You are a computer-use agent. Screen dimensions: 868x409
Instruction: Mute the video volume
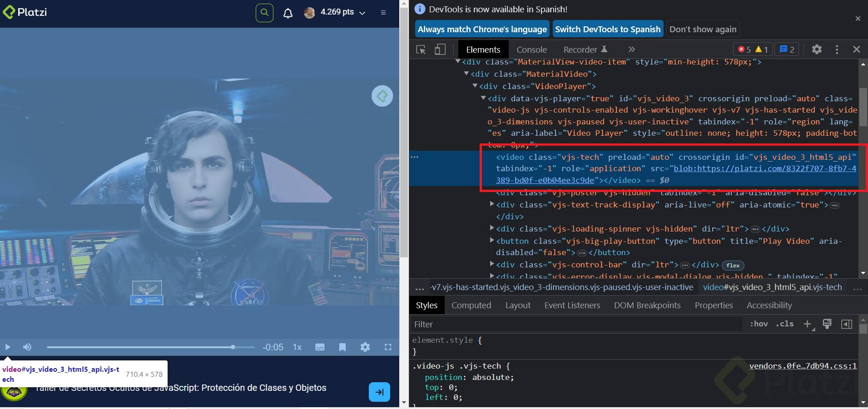coord(27,347)
